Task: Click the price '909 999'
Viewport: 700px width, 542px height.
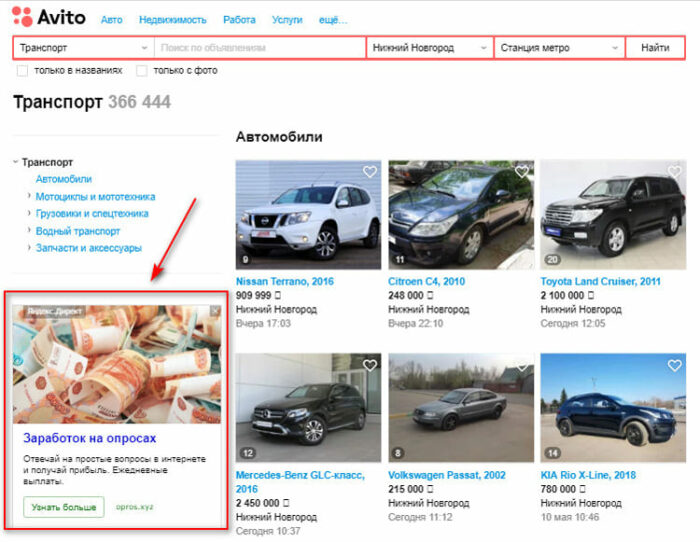Action: point(253,296)
